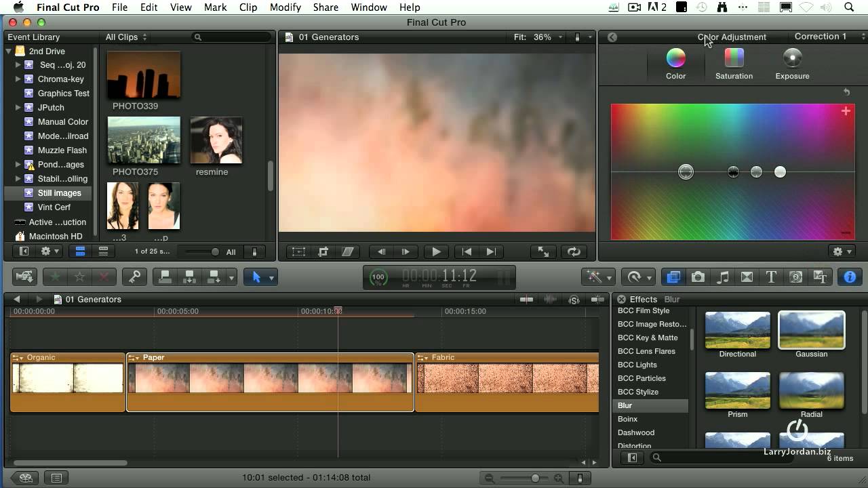Open the keyword editor key icon
The image size is (868, 488).
pos(134,277)
